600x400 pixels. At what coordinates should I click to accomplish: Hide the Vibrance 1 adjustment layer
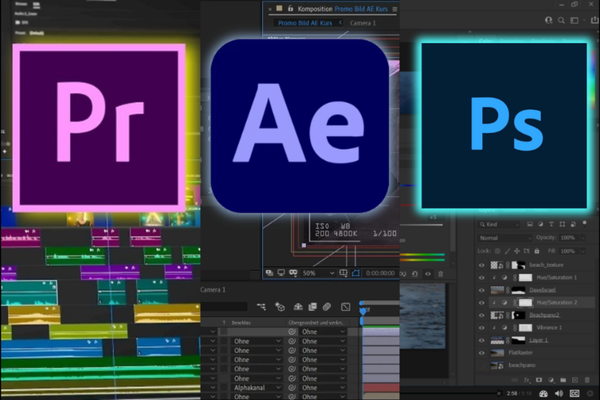click(482, 327)
